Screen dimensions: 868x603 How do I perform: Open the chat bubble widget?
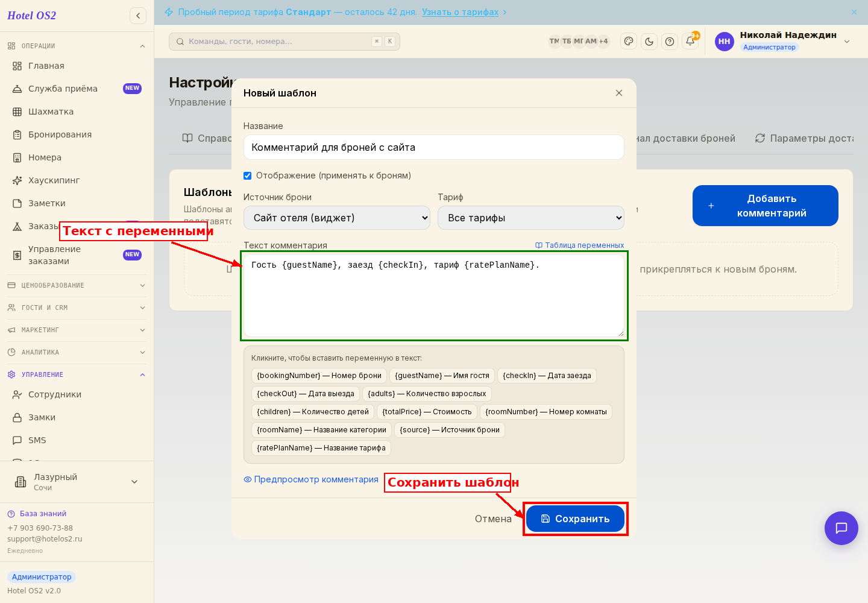tap(841, 528)
